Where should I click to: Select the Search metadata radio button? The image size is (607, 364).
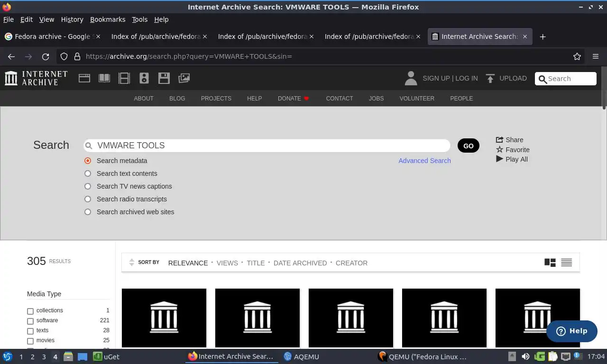click(x=88, y=161)
